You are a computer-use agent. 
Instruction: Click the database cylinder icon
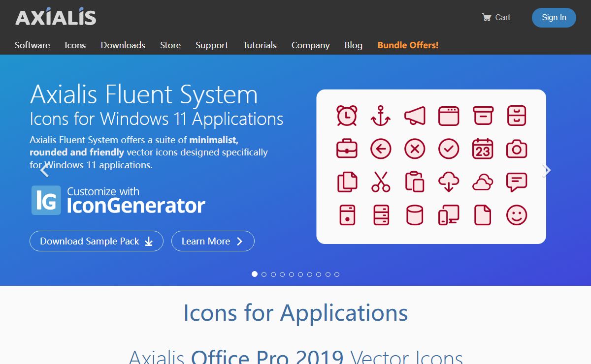(x=415, y=215)
